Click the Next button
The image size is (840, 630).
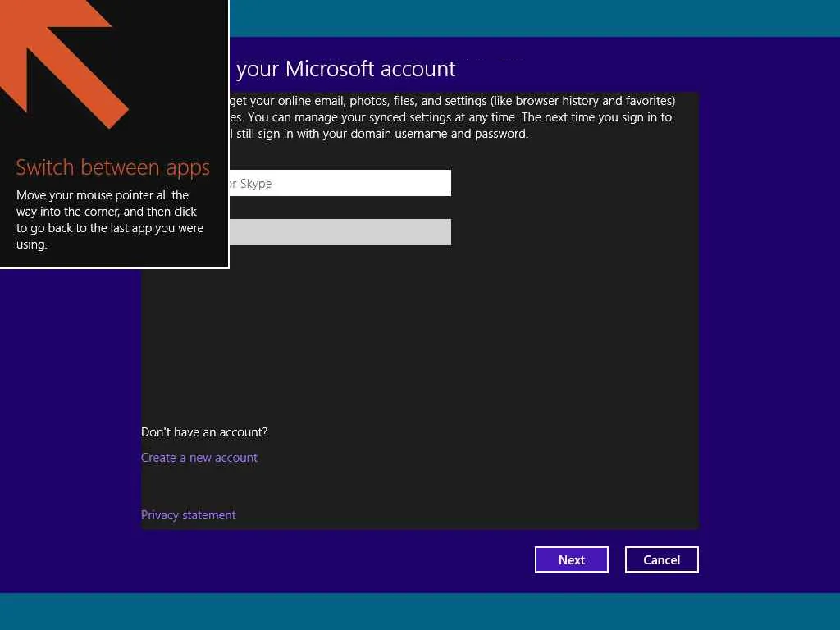(571, 559)
